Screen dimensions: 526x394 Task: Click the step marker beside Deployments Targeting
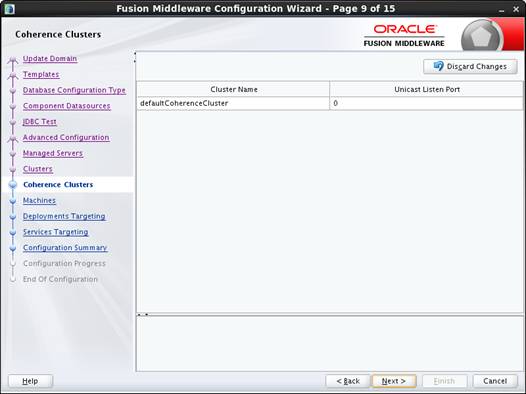tap(13, 217)
